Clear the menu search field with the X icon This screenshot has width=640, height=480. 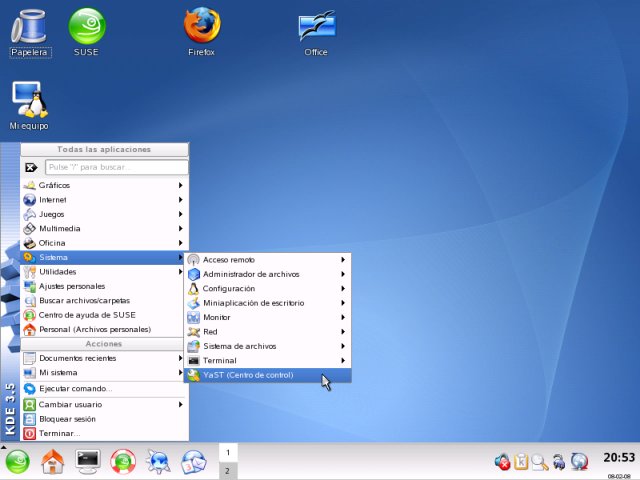tap(31, 167)
